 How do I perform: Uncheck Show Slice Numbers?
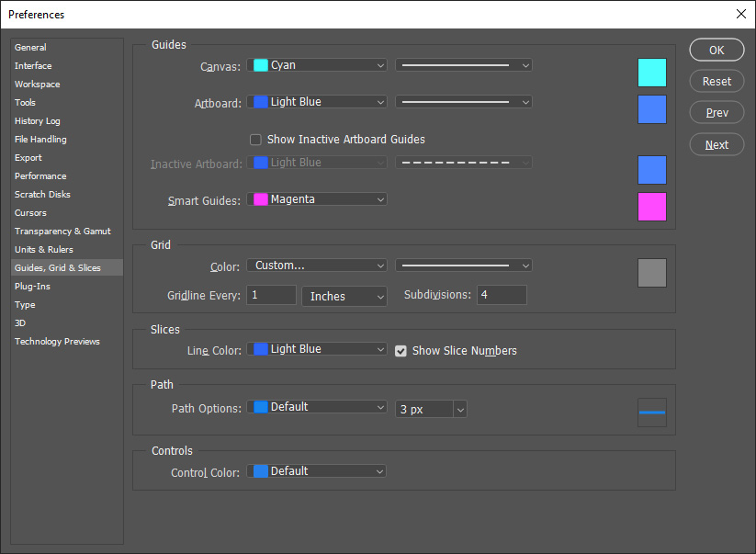(401, 350)
